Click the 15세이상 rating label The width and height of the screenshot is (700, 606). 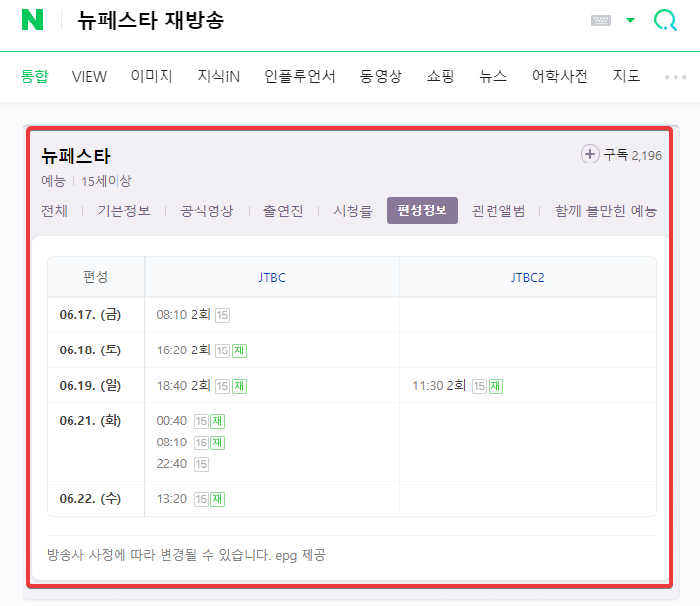[107, 181]
